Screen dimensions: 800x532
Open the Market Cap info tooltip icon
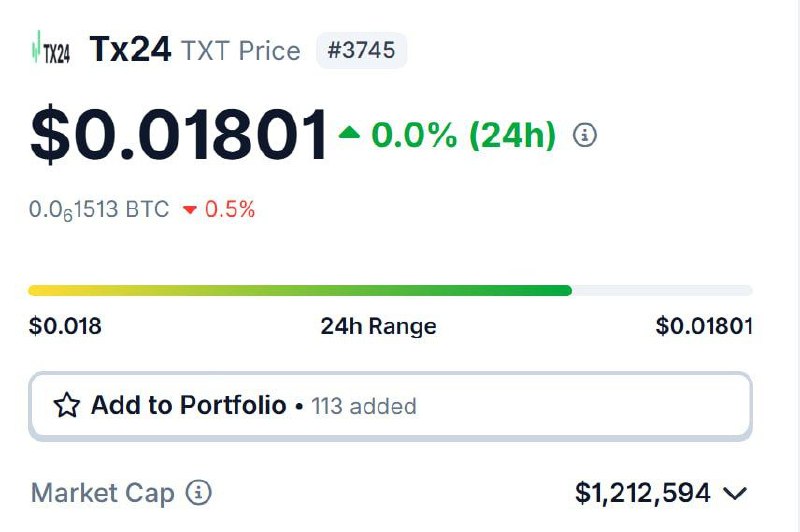tap(199, 492)
